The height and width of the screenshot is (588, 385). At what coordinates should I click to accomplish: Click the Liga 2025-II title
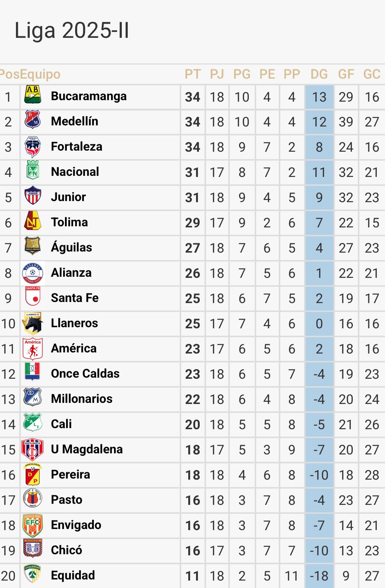point(72,30)
